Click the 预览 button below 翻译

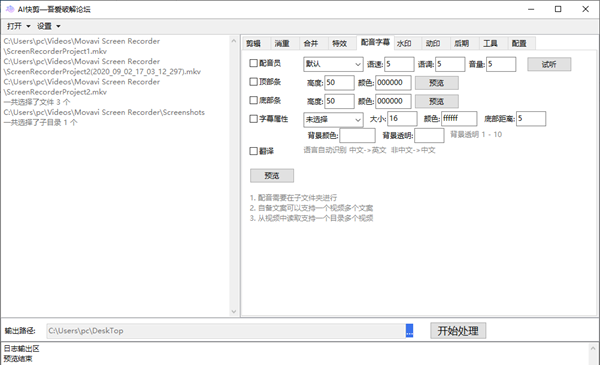coord(272,176)
